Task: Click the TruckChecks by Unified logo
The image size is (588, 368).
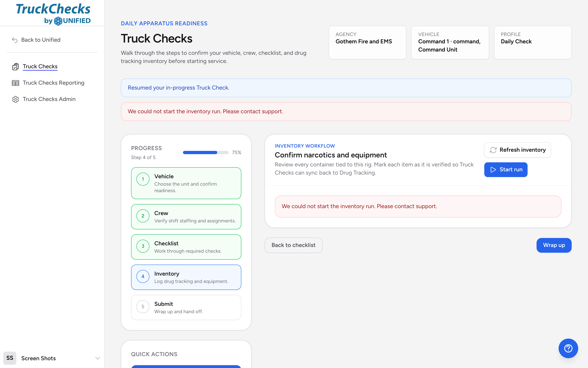Action: [53, 14]
